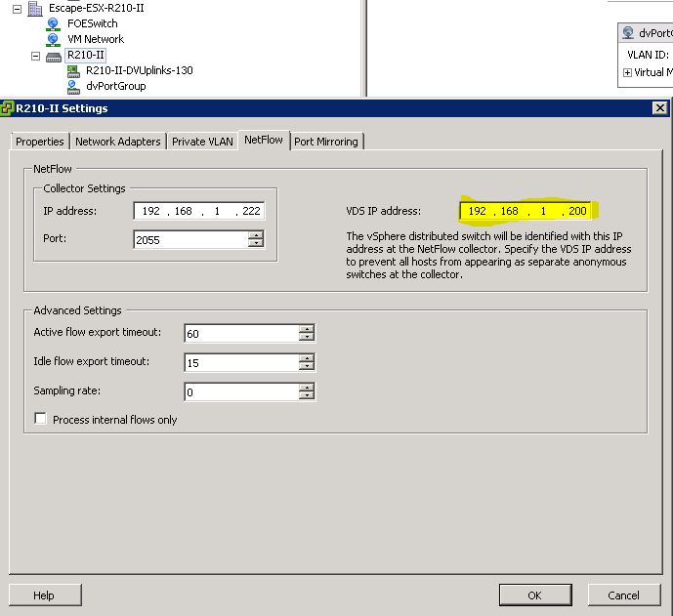Decrease the collector Port value

pos(256,243)
